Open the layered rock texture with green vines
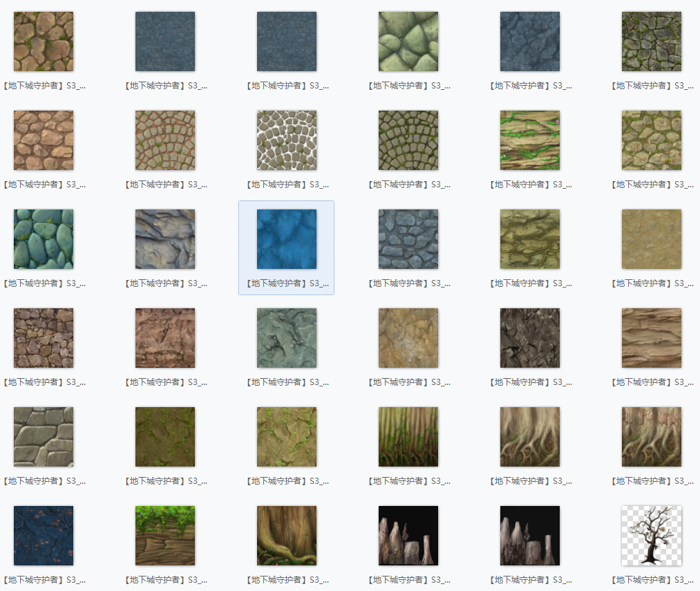Screen dimensions: 700x591 530,140
